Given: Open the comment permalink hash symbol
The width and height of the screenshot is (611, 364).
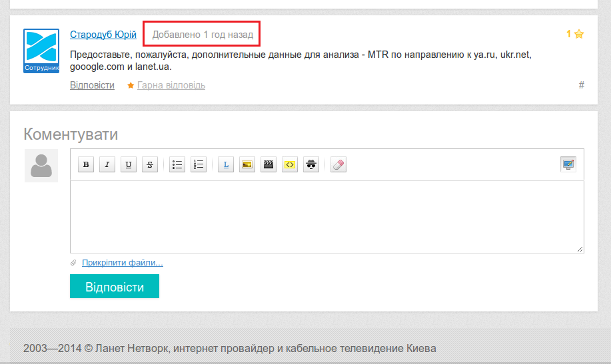Looking at the screenshot, I should (x=581, y=85).
